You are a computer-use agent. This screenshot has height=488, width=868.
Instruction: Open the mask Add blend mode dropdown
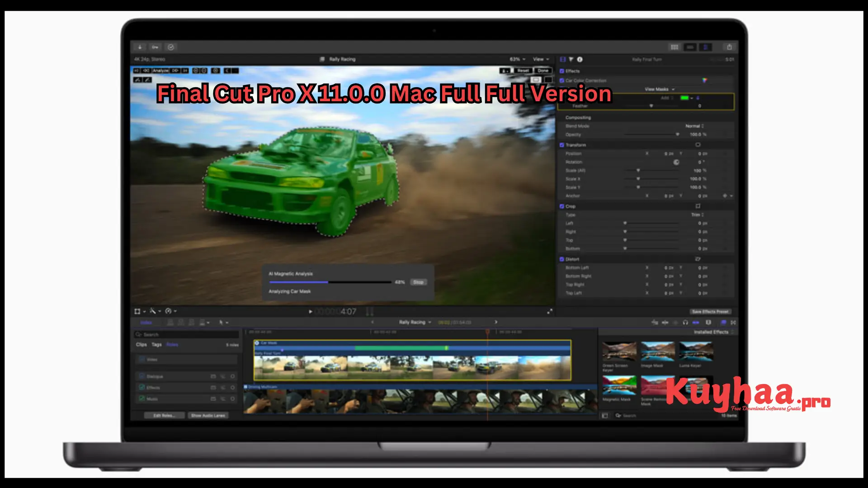tap(667, 98)
